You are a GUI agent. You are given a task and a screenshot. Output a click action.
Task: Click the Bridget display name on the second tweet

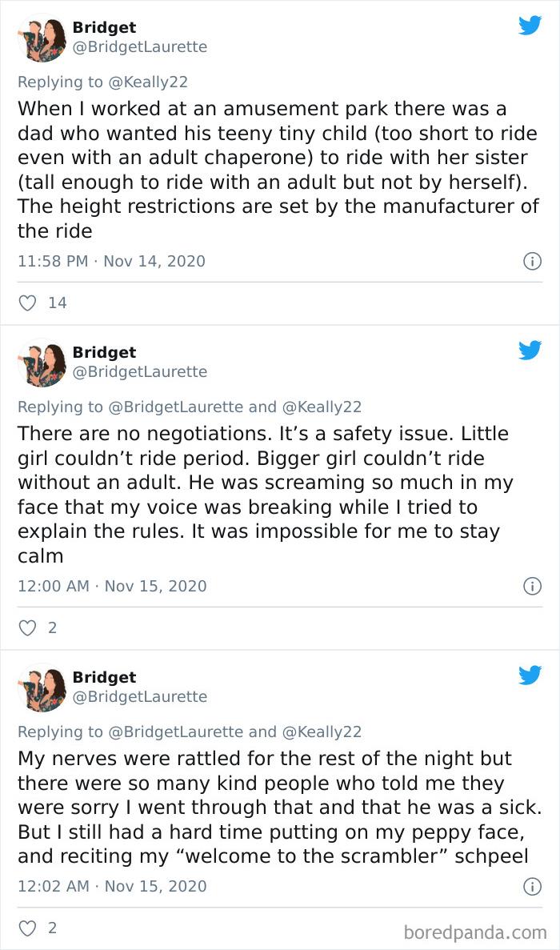(x=103, y=352)
